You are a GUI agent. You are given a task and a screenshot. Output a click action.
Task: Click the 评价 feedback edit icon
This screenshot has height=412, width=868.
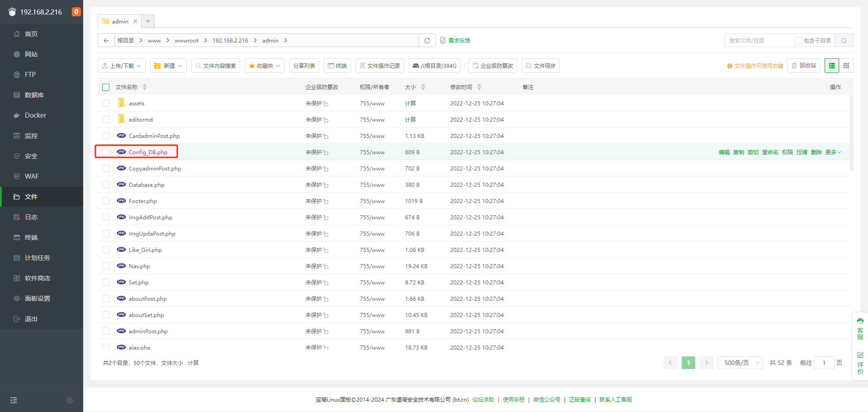tap(860, 355)
